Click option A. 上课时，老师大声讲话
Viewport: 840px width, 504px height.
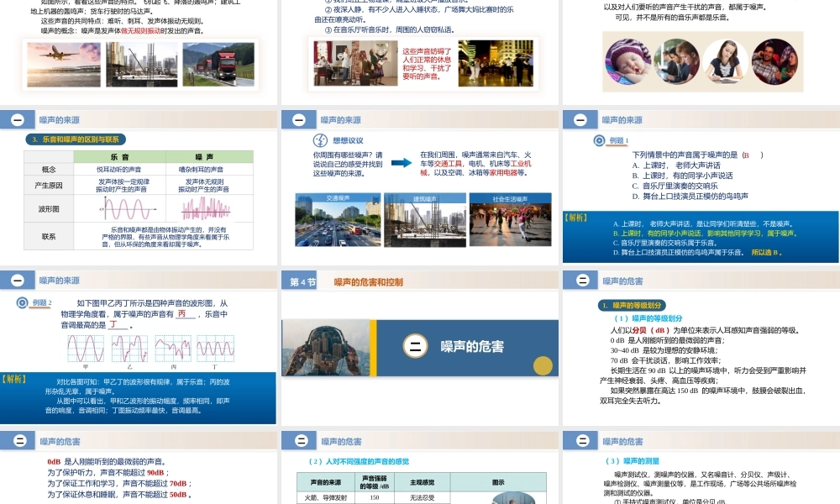click(676, 165)
